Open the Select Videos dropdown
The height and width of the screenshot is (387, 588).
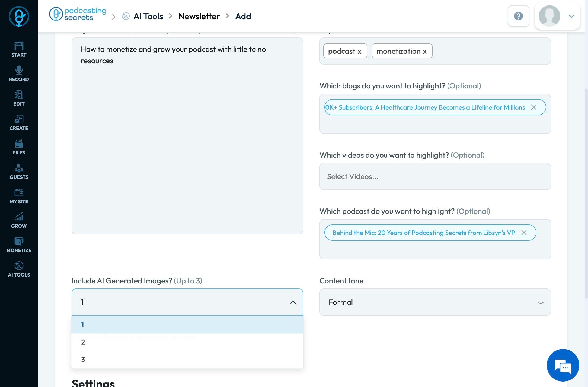435,176
